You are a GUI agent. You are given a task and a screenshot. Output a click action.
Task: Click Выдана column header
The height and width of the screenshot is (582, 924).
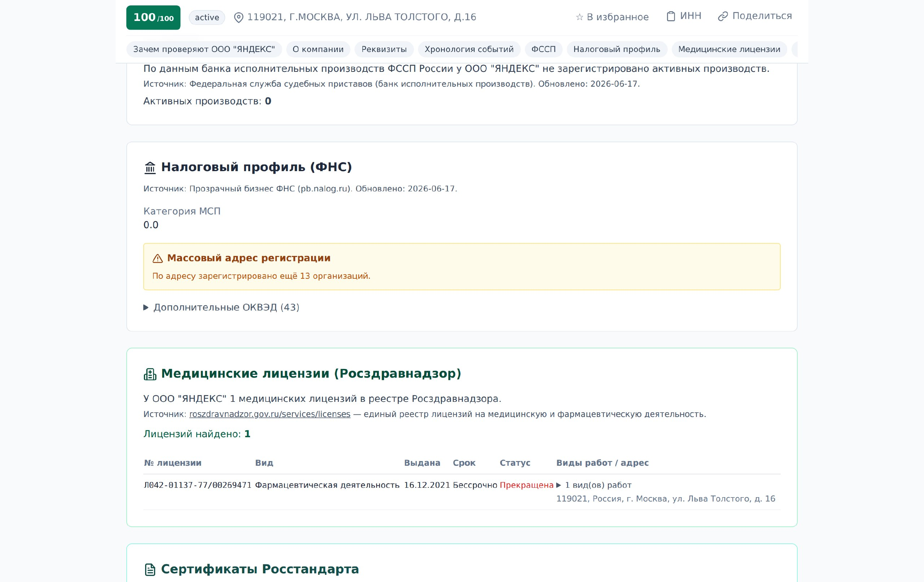(422, 463)
